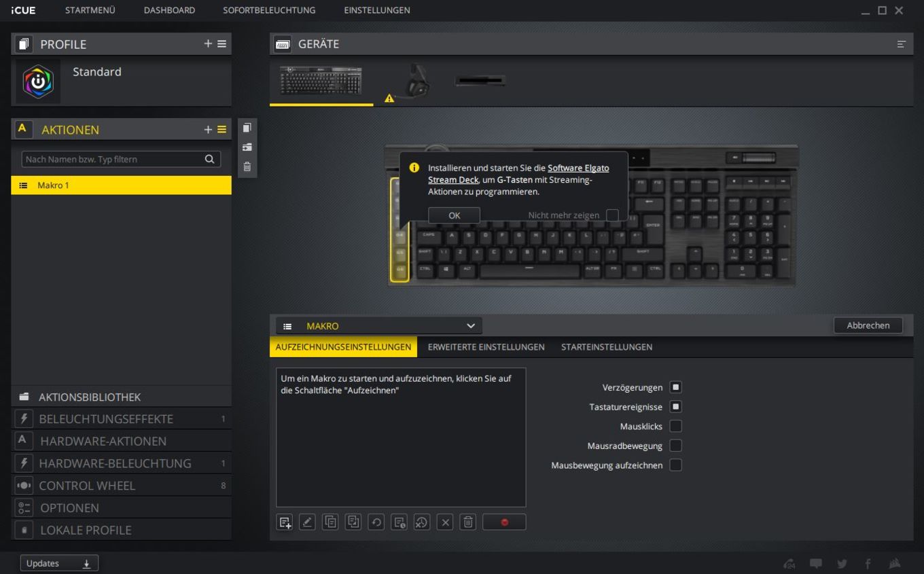The image size is (924, 574).
Task: Click the Corsair sails logo in footer
Action: click(895, 564)
